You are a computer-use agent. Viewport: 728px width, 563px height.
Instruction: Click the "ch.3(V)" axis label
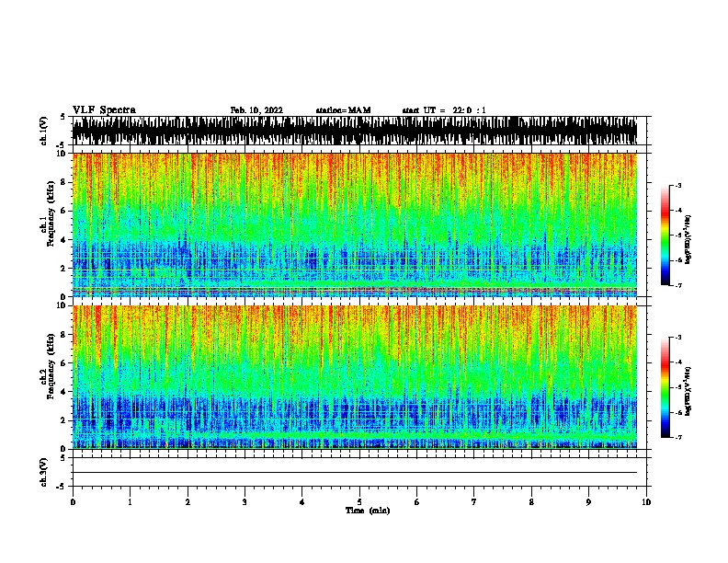[x=44, y=472]
